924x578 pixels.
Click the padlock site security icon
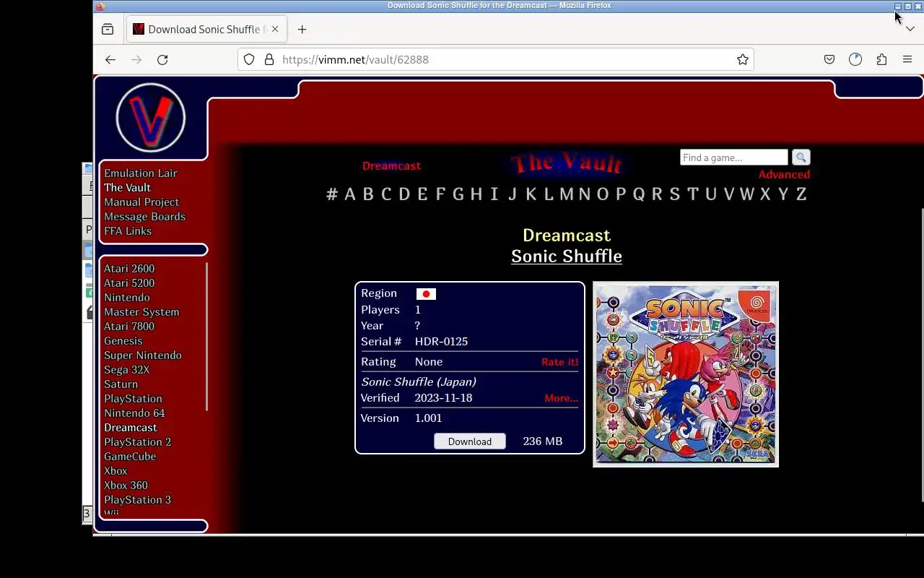269,59
